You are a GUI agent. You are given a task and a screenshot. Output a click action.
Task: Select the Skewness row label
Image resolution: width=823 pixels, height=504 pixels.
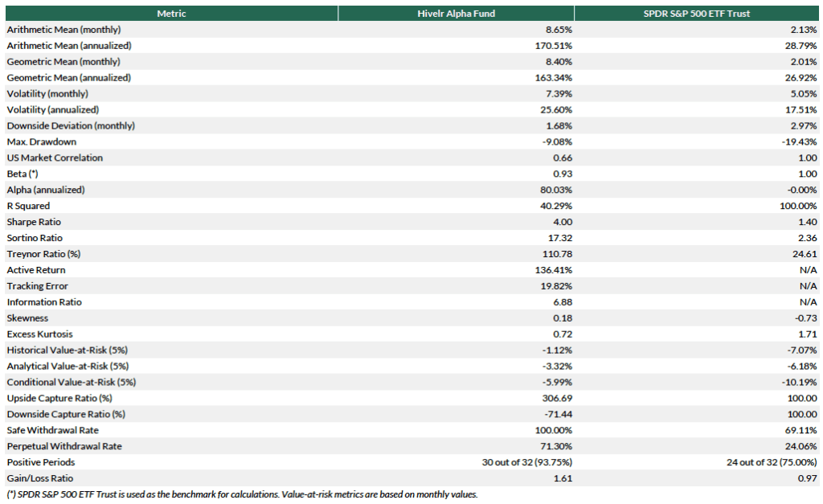tap(27, 318)
